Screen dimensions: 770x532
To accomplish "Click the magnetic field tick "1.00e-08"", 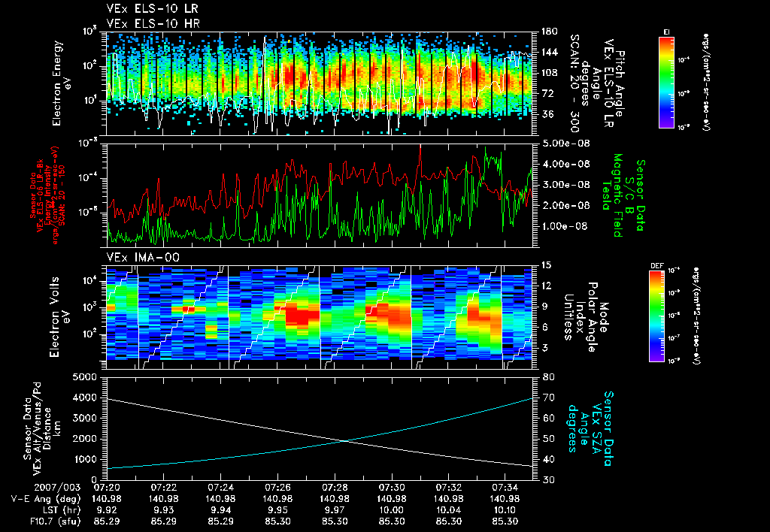I will 565,226.
